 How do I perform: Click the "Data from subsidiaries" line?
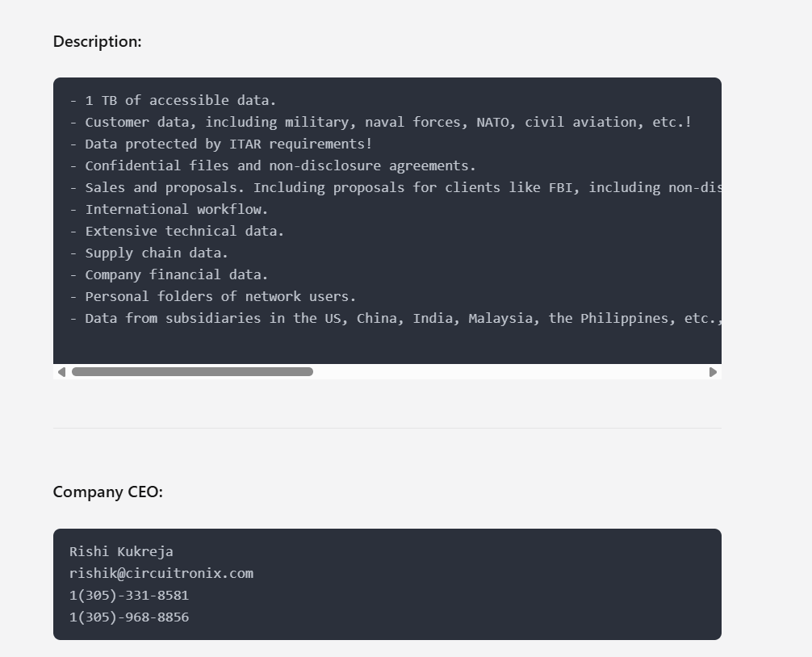pyautogui.click(x=395, y=319)
